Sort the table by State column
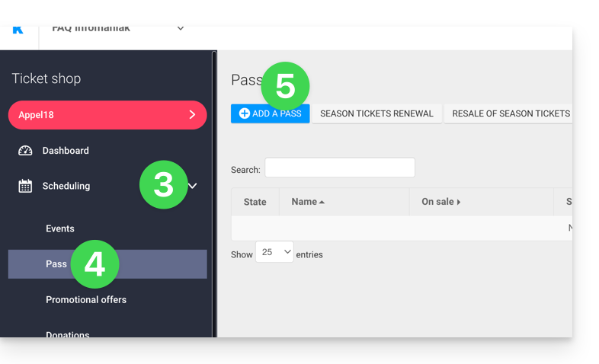Viewport: 599px width, 364px height. (255, 202)
